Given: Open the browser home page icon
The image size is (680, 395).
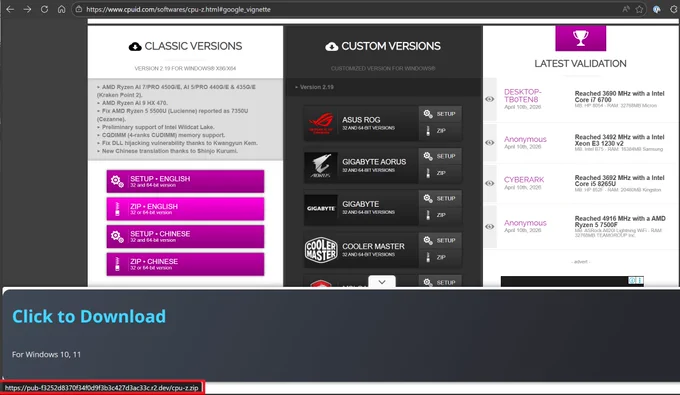Looking at the screenshot, I should tap(61, 9).
